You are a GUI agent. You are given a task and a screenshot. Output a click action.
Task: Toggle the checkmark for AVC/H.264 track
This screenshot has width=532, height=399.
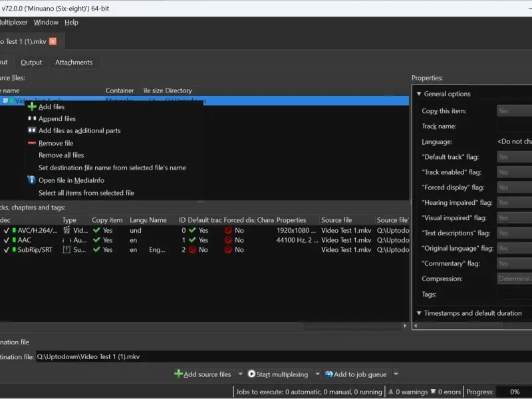pyautogui.click(x=6, y=230)
